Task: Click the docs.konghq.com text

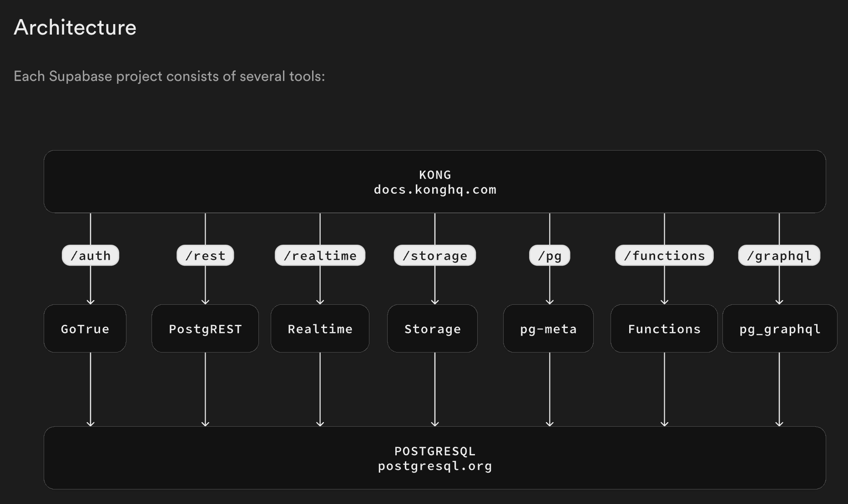Action: [x=435, y=190]
